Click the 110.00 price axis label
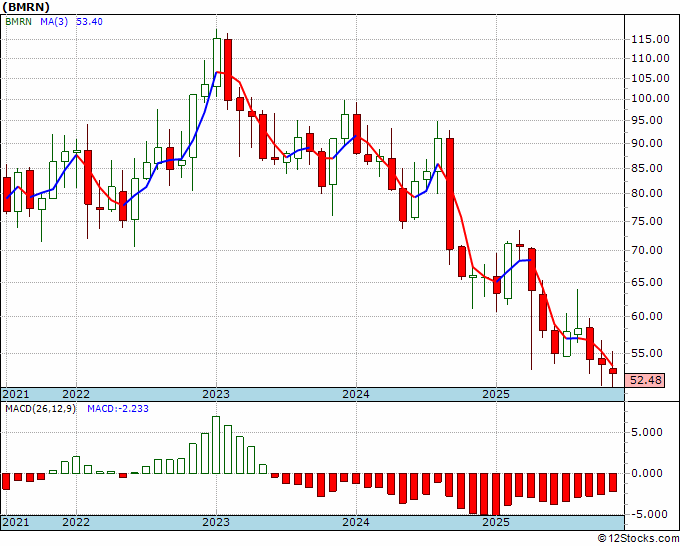680x546 pixels. (650, 59)
